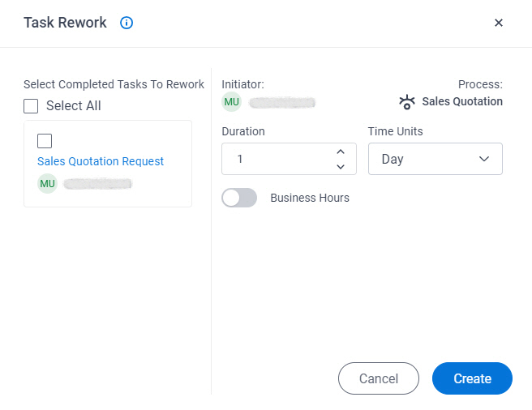Click the chevron in the Day dropdown
The width and height of the screenshot is (532, 410).
point(484,159)
